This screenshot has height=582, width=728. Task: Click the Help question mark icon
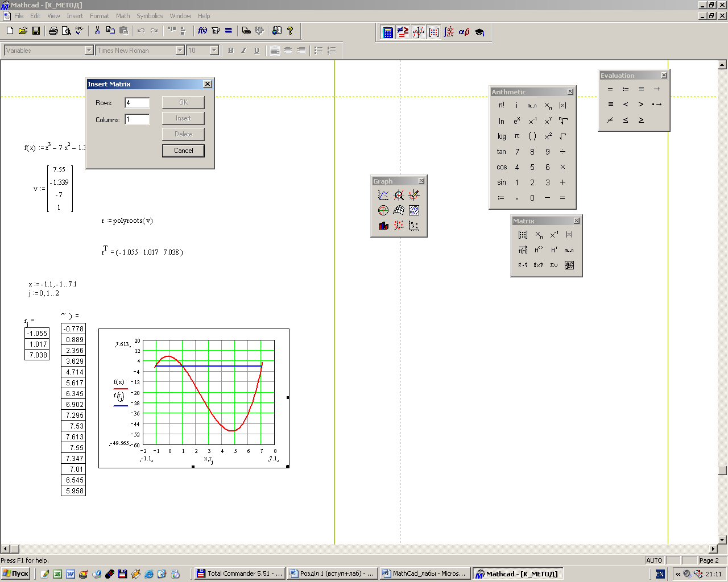pos(290,31)
